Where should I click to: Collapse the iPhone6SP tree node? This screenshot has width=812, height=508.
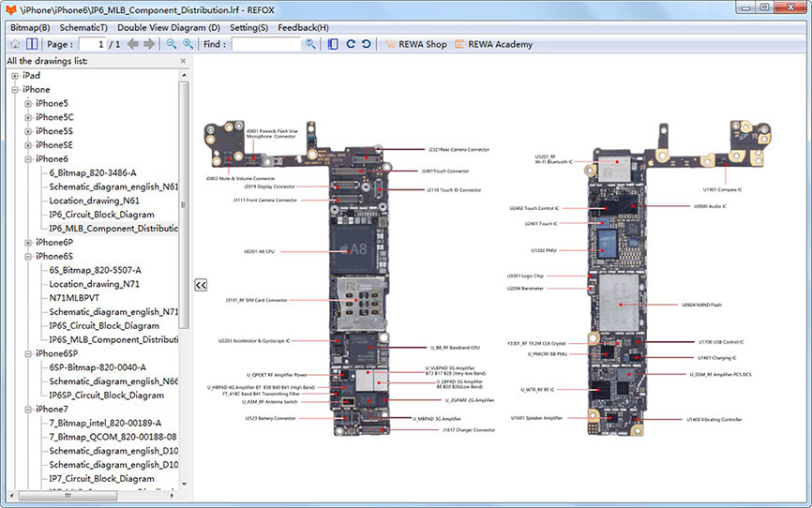28,353
